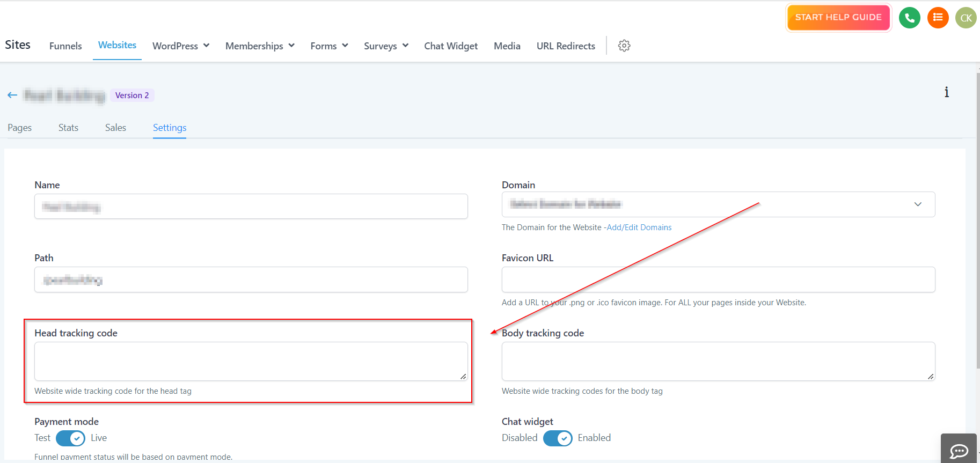Toggle the Payment mode Test/Live switch
Screen dimensions: 980x463
70,438
